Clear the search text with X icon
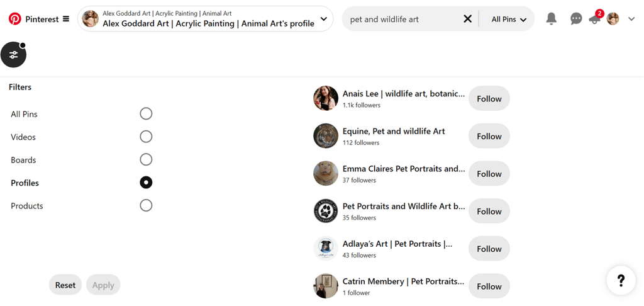This screenshot has height=306, width=644. [x=467, y=19]
